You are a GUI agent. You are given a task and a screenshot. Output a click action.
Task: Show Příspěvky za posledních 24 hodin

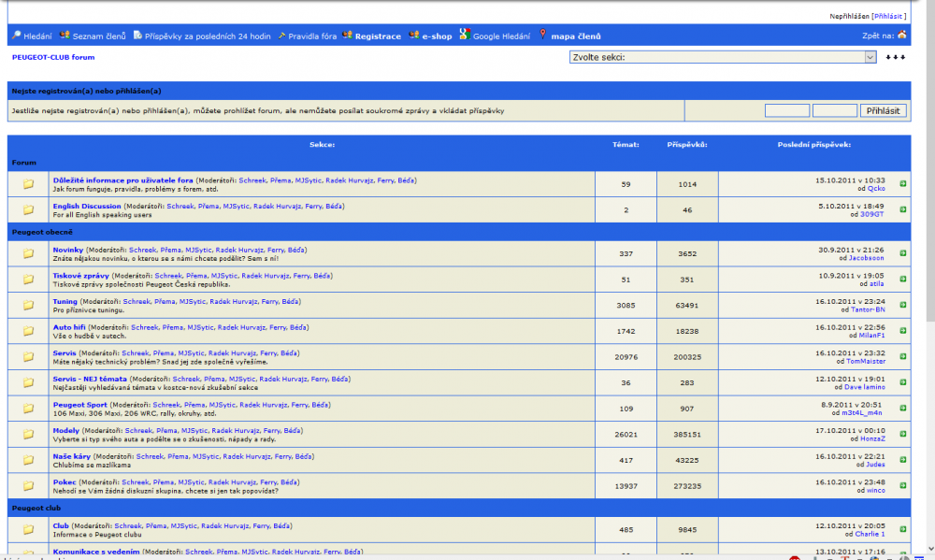coord(208,36)
